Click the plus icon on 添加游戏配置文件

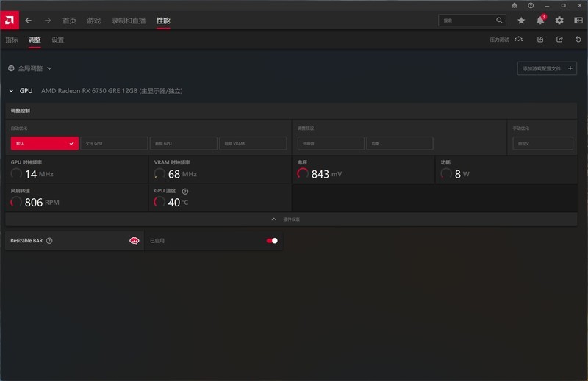click(x=570, y=68)
